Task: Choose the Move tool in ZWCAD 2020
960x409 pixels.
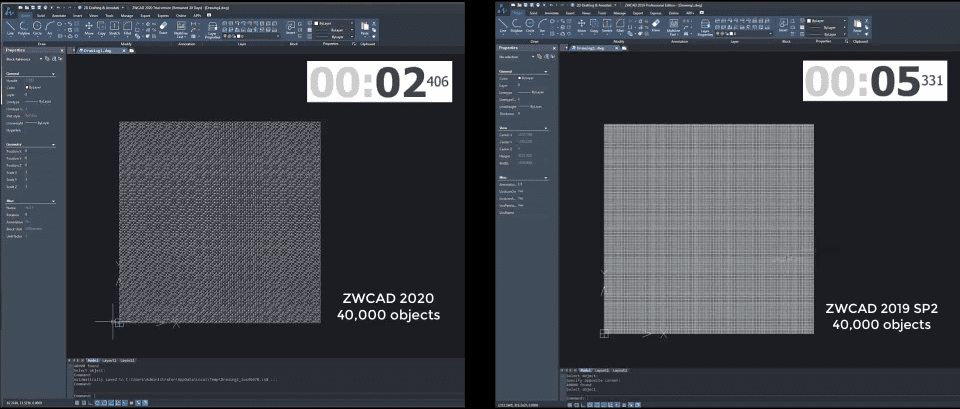Action: (x=89, y=28)
